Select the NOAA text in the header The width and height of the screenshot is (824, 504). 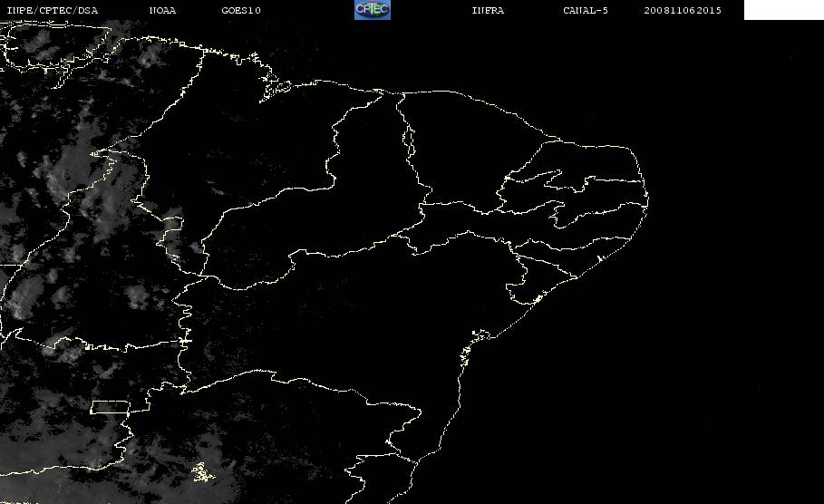(162, 10)
